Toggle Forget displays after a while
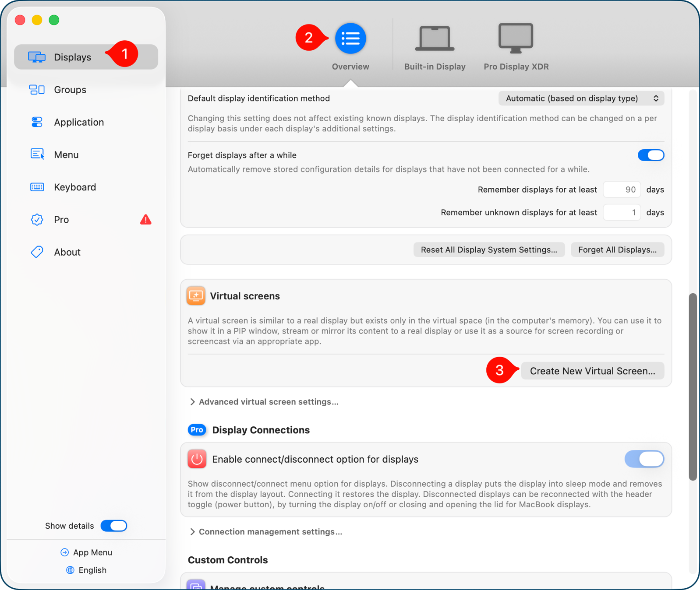 click(x=651, y=155)
